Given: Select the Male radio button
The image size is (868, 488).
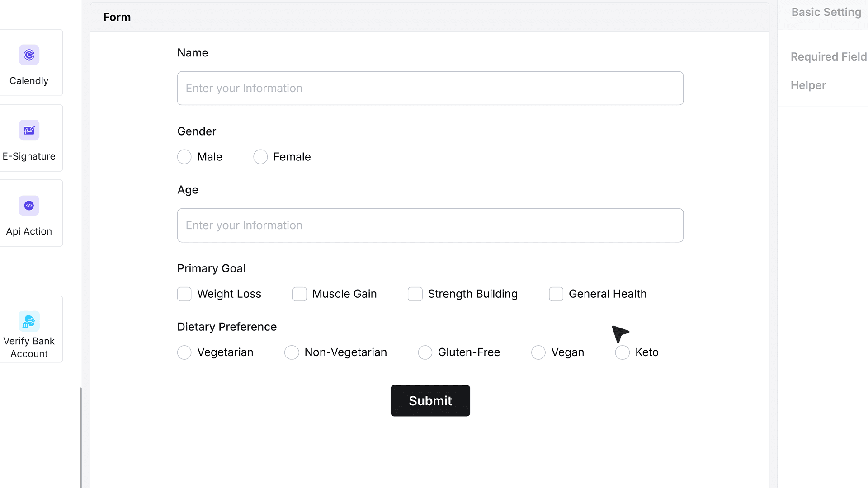Looking at the screenshot, I should point(184,157).
